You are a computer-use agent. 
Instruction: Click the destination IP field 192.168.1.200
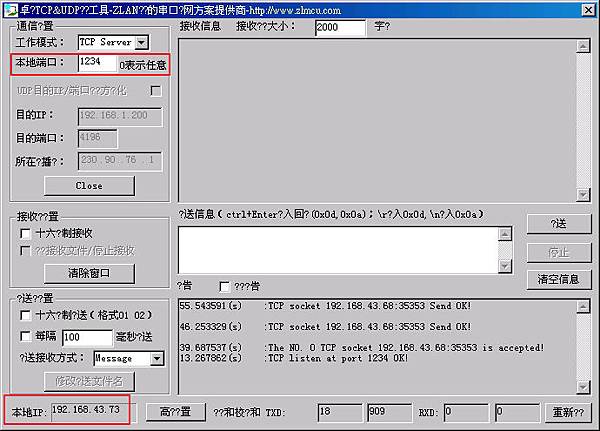120,116
